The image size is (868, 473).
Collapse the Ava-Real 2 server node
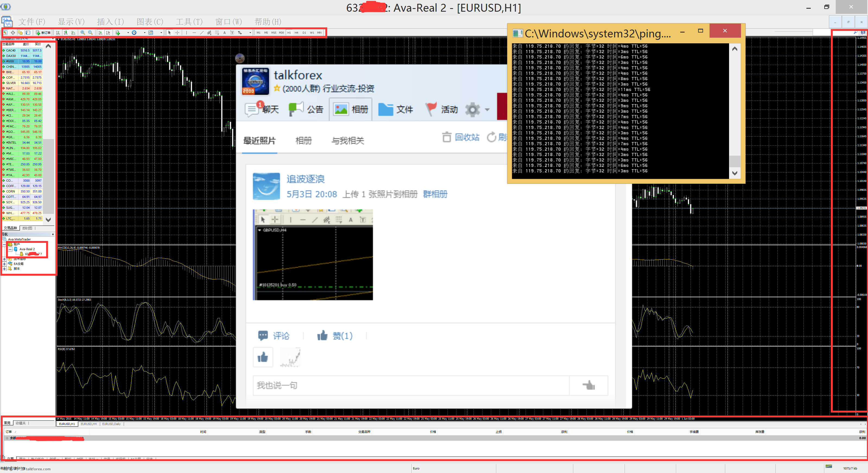tap(10, 249)
